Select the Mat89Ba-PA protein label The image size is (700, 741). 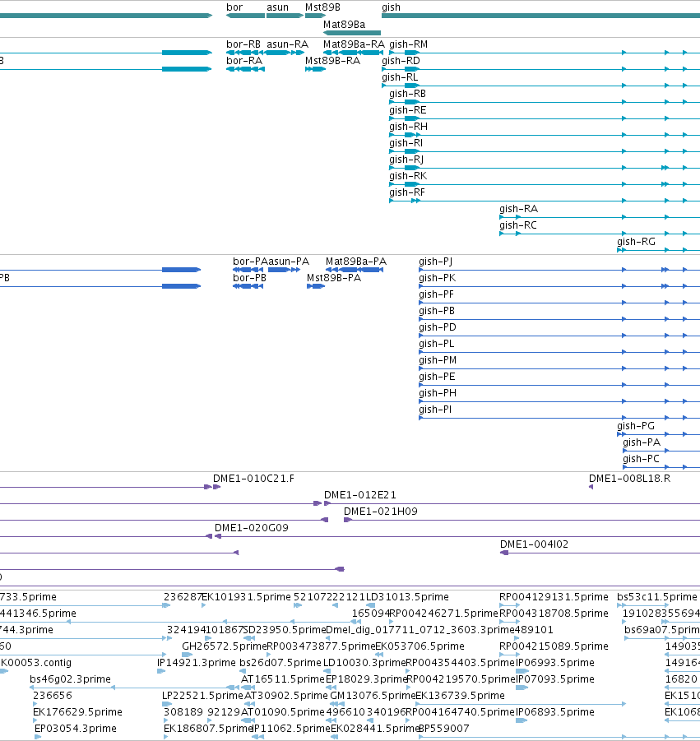coord(356,262)
